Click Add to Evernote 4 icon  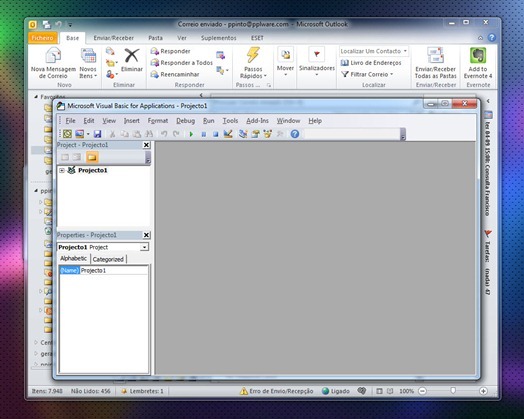click(478, 63)
